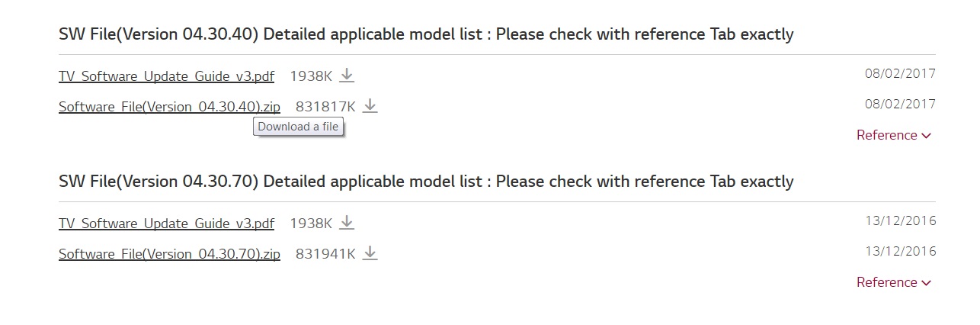Click the date on the 04.30.70 zip row
Image resolution: width=980 pixels, height=325 pixels.
pos(900,251)
